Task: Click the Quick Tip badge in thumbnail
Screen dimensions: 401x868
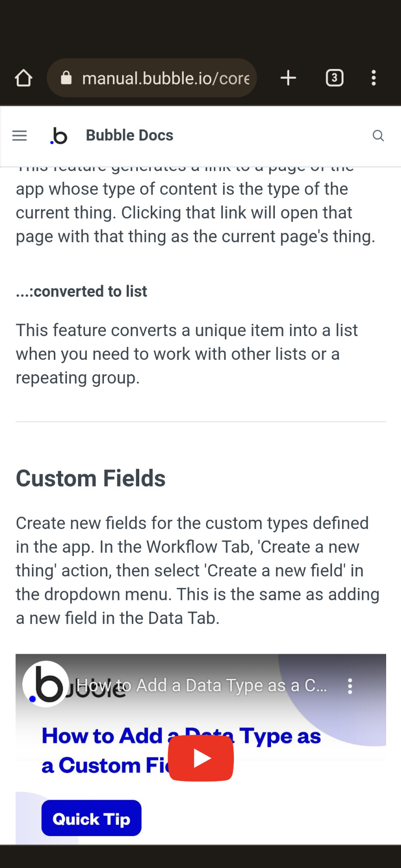Action: [91, 818]
